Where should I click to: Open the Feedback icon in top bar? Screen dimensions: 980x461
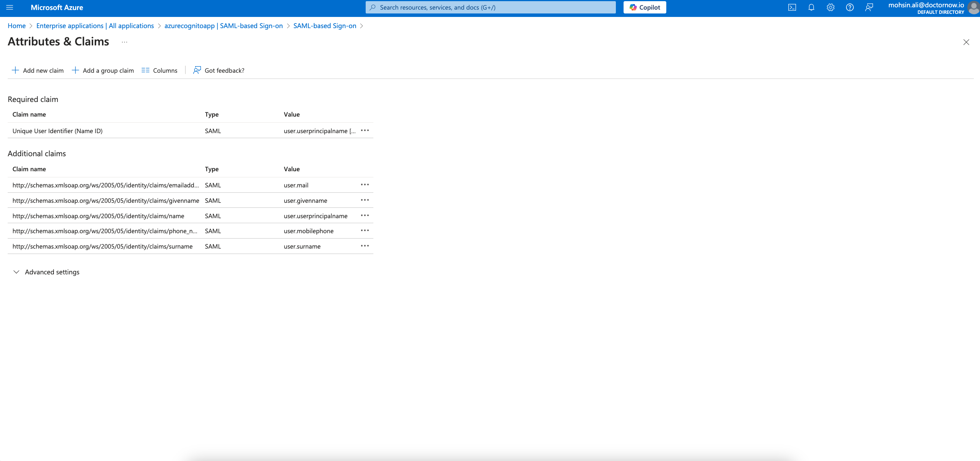[x=869, y=7]
